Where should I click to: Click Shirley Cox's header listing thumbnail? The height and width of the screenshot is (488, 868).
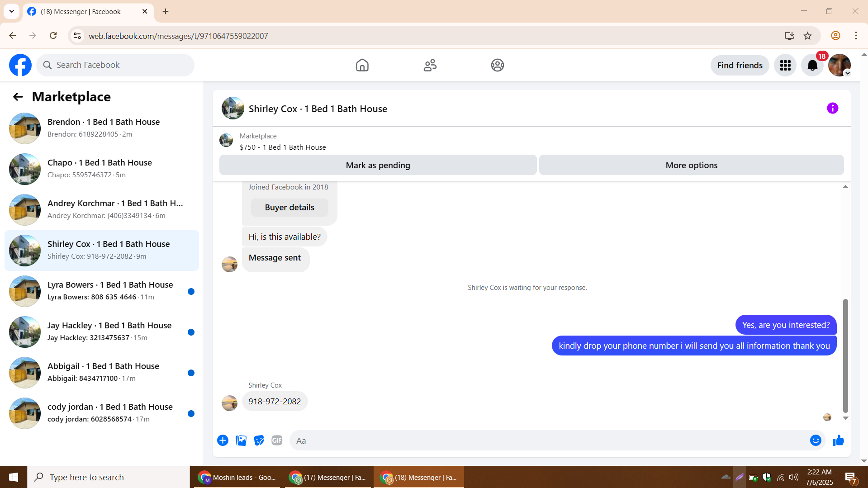point(233,108)
